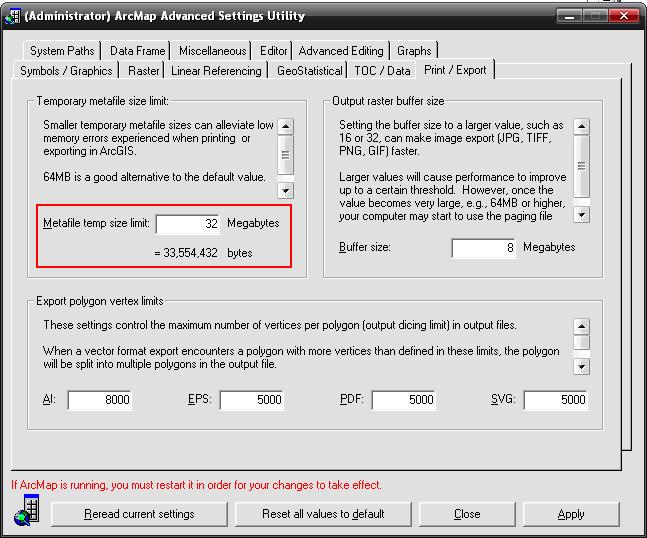Viewport: 647px width, 538px height.
Task: Click the 'Temporary metafile size limit:' group title
Action: click(102, 101)
